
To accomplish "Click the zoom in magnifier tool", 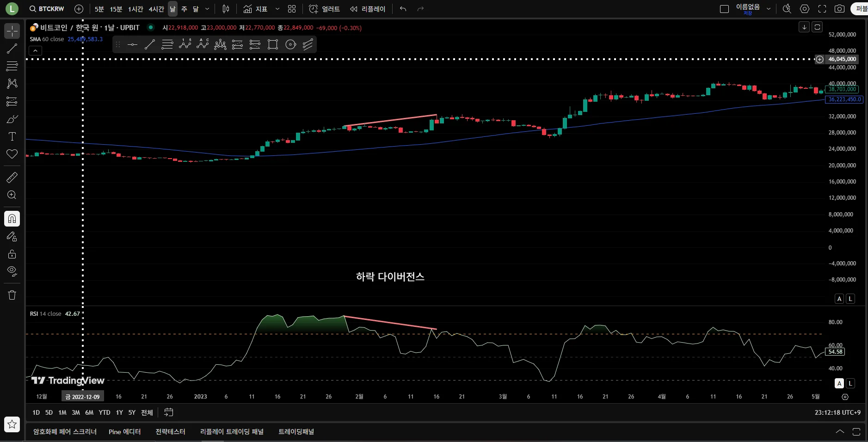I will (12, 195).
